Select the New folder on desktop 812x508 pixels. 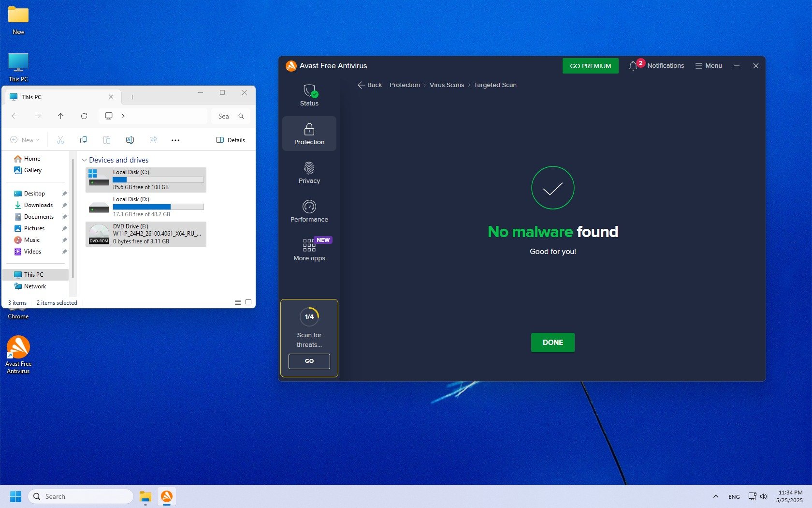(x=18, y=20)
